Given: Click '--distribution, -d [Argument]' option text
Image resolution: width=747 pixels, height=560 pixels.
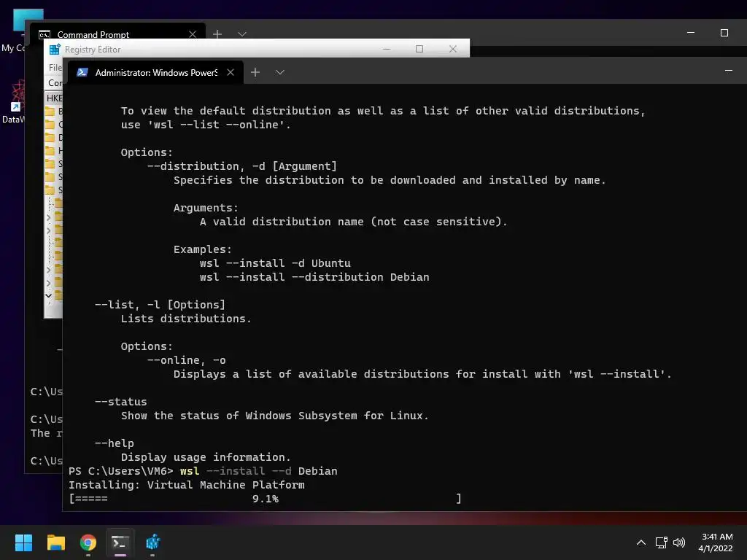Looking at the screenshot, I should 242,166.
